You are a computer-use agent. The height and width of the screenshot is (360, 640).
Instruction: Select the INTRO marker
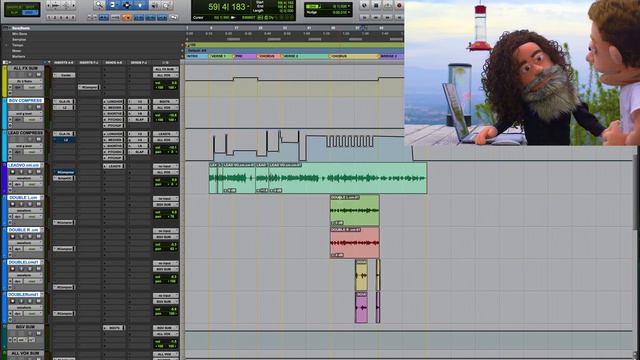pyautogui.click(x=197, y=56)
